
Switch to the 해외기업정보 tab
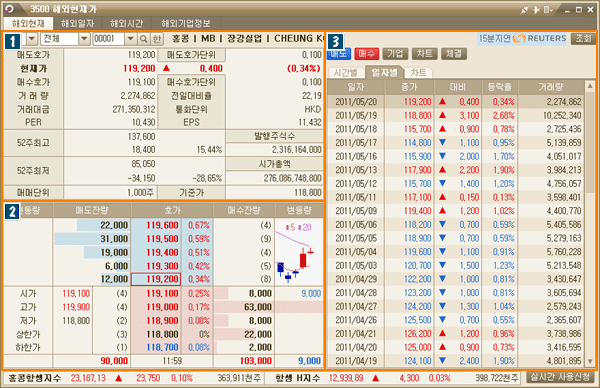[186, 23]
